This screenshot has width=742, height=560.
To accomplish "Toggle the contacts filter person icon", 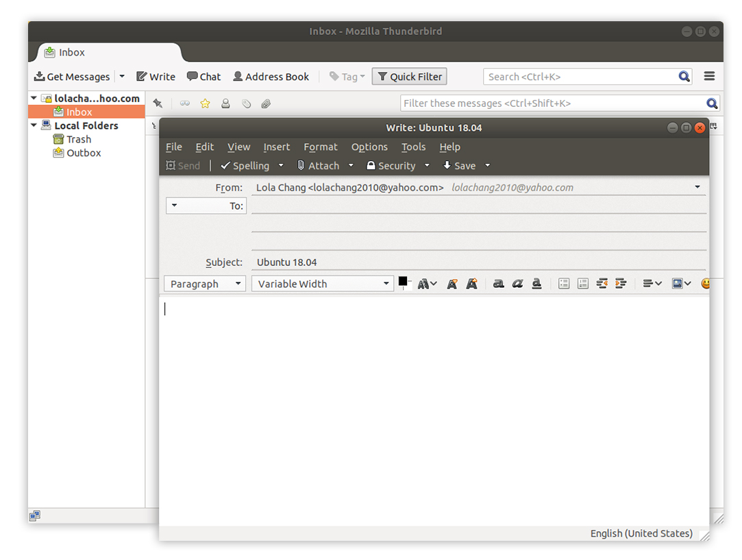I will [225, 104].
